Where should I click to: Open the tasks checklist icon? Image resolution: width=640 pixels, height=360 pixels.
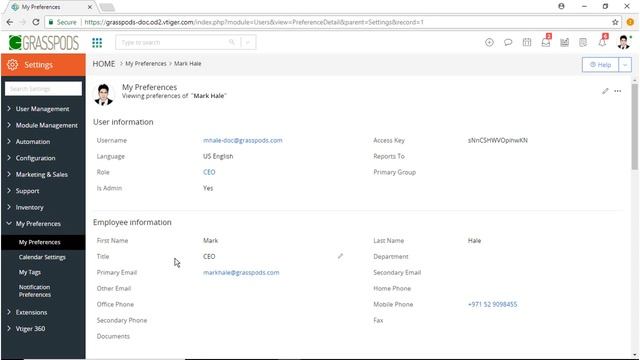583,42
